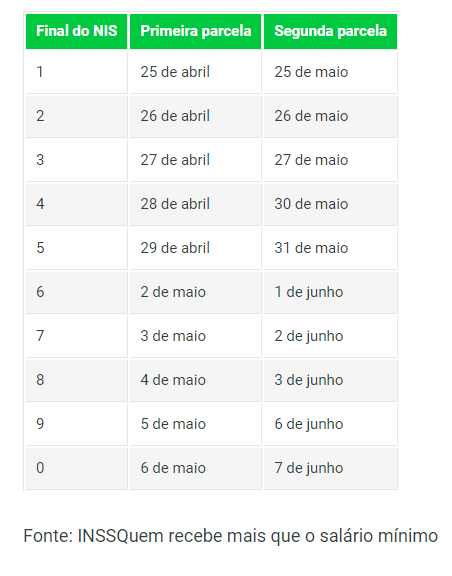Click the '30 de maio' cell
Viewport: 452px width, 576px height.
(x=330, y=204)
